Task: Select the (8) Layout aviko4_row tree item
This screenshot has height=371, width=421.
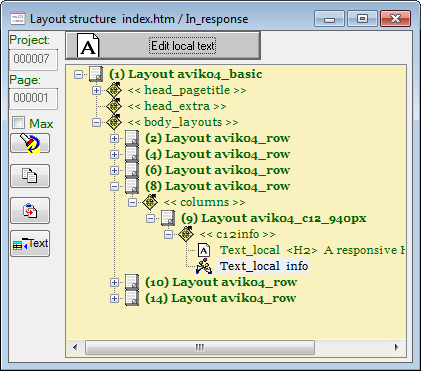Action: point(218,186)
